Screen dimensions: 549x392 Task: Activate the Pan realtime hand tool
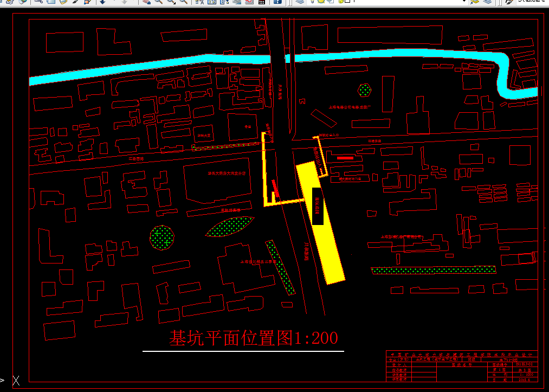pyautogui.click(x=146, y=2)
